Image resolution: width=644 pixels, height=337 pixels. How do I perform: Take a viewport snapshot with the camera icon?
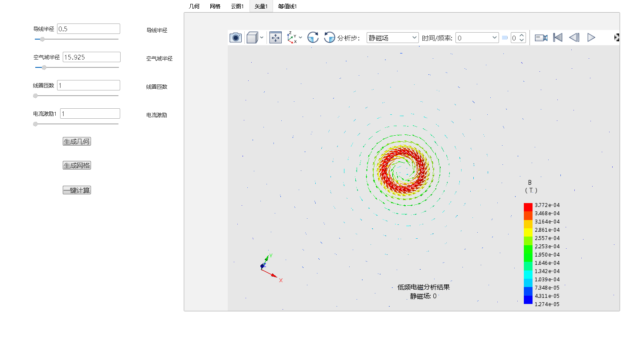tap(236, 38)
